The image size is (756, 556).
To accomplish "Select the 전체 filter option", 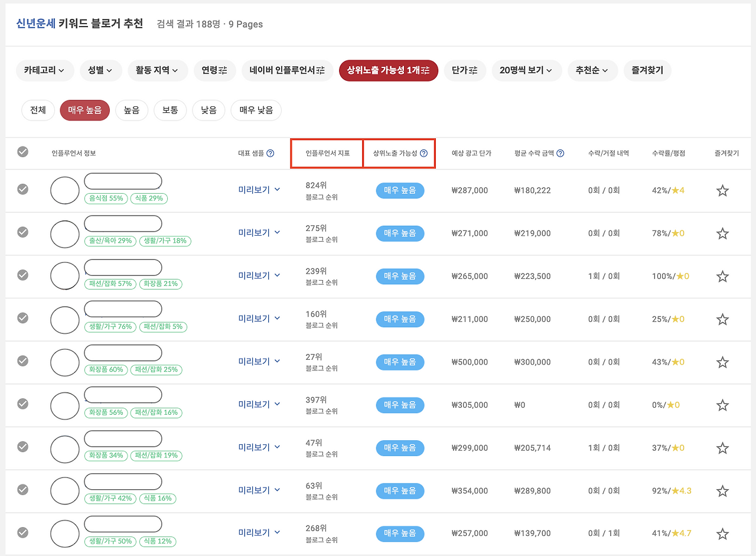I will pos(38,110).
